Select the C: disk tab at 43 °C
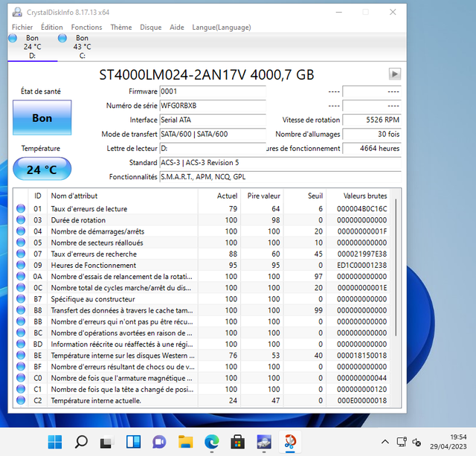Image resolution: width=476 pixels, height=456 pixels. pos(83,47)
